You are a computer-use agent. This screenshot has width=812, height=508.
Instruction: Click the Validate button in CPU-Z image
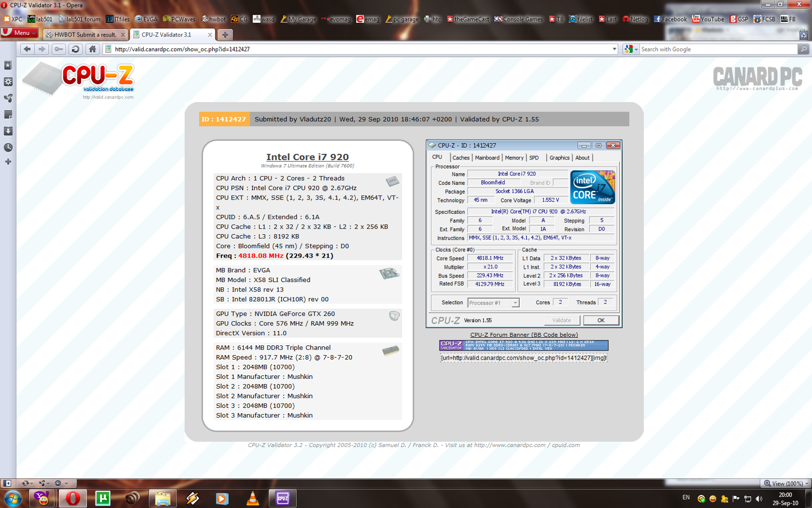coord(562,321)
